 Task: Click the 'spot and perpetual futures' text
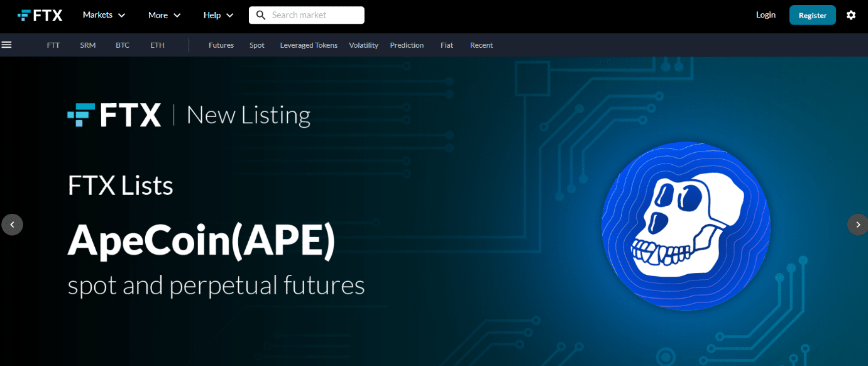216,286
